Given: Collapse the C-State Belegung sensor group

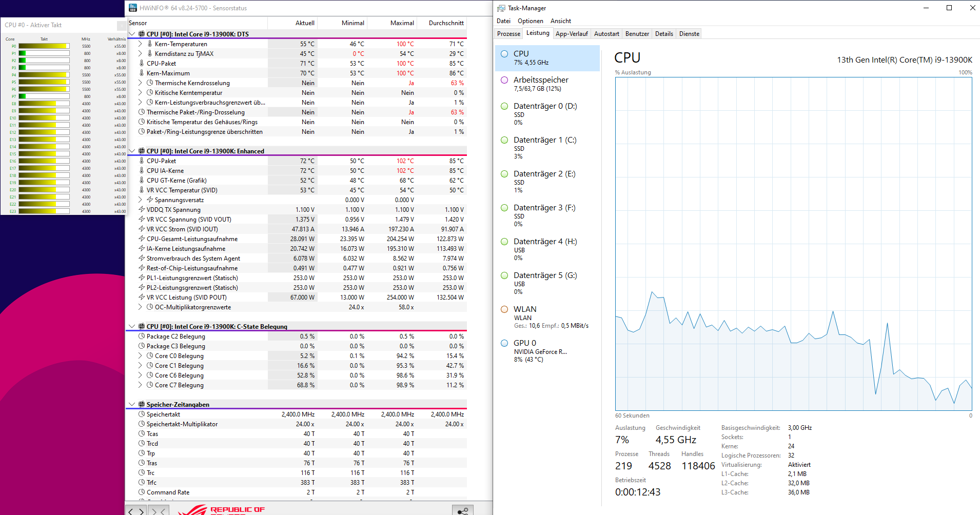Looking at the screenshot, I should pos(132,326).
